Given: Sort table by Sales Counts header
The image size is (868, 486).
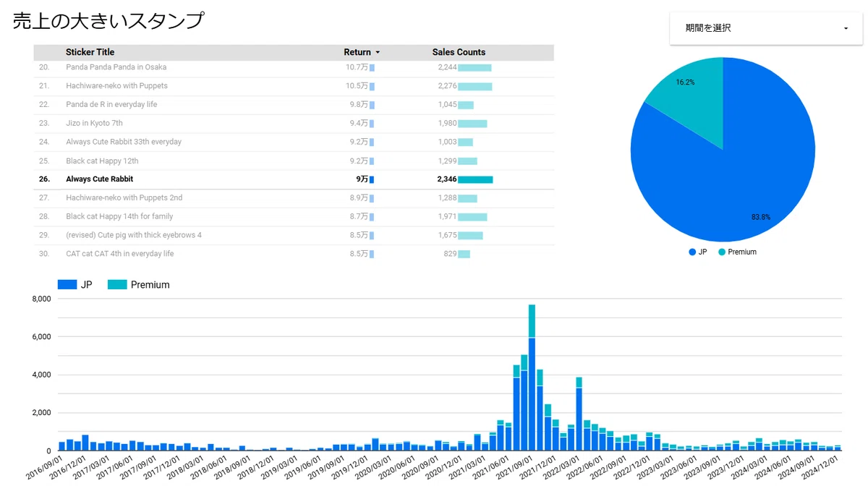Looking at the screenshot, I should click(x=459, y=52).
